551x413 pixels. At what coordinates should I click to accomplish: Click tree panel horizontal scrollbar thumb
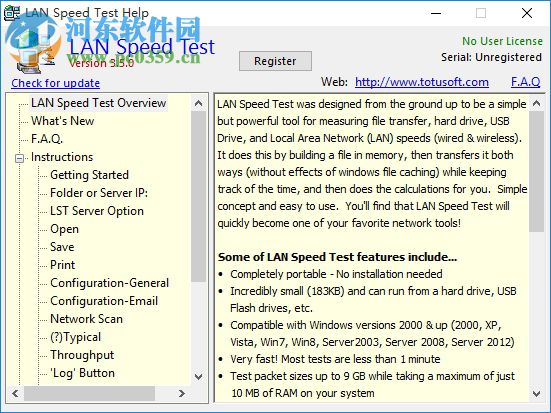click(89, 393)
